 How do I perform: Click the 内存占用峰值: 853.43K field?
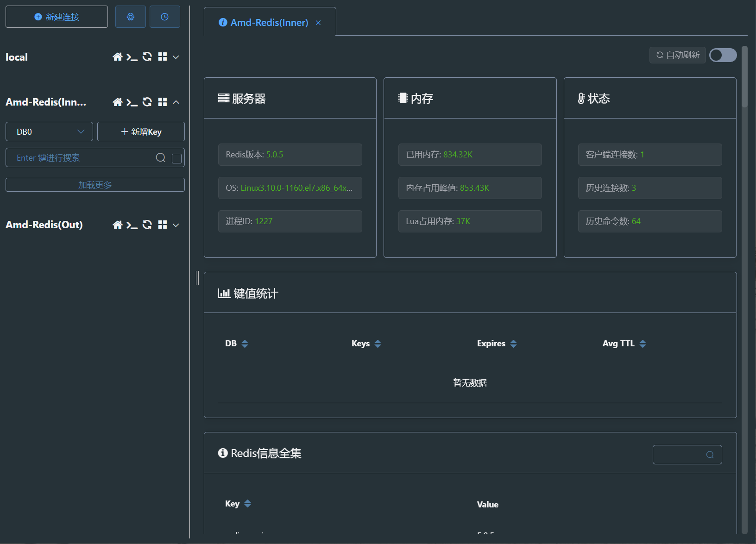click(x=470, y=188)
